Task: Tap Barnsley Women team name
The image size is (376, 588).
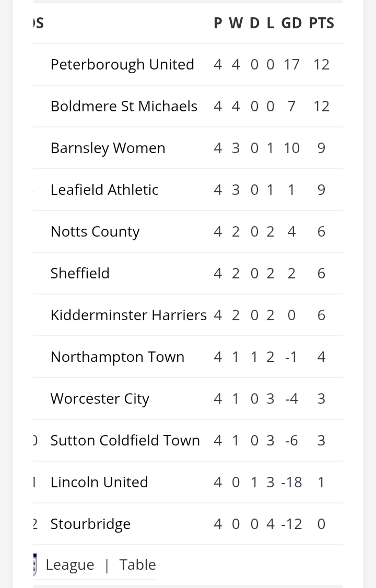Action: [108, 148]
